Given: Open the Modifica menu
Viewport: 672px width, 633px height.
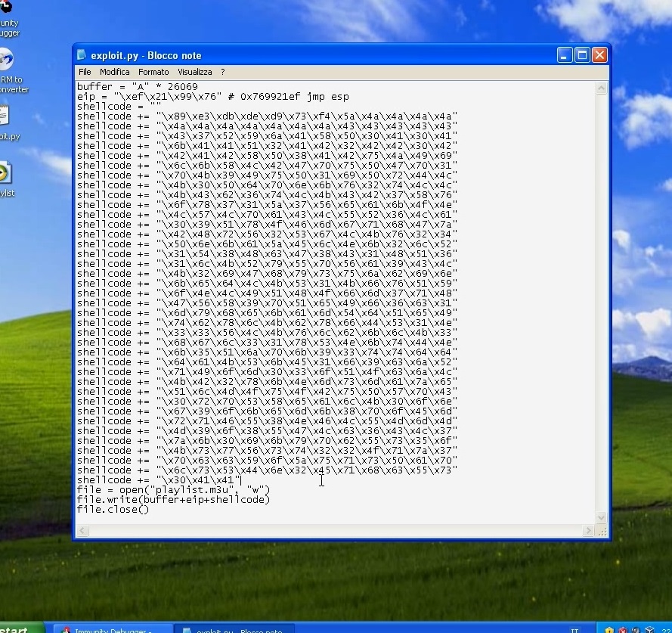Looking at the screenshot, I should [114, 72].
